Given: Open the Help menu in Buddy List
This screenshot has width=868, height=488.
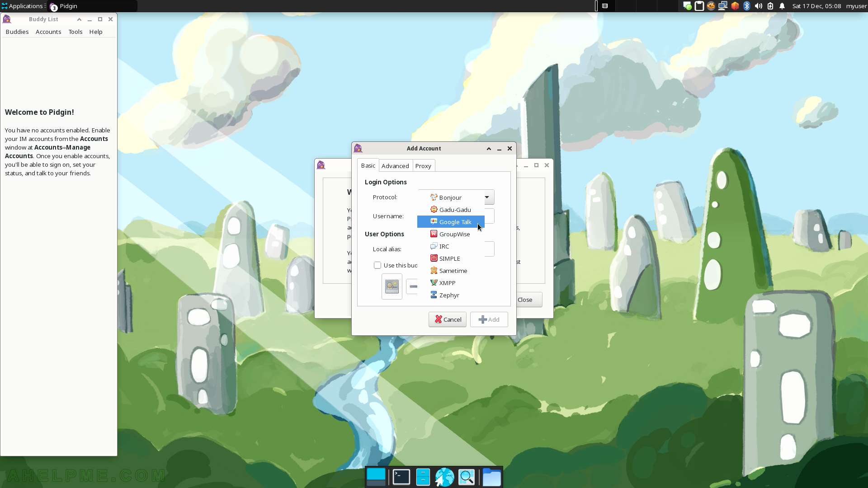Looking at the screenshot, I should coord(96,32).
